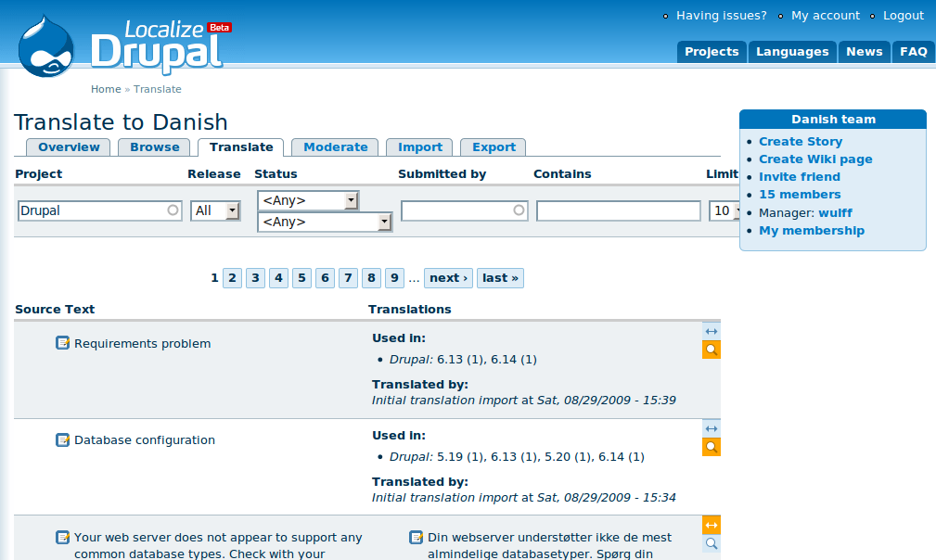Click the Create Wiki page link
Image resolution: width=936 pixels, height=560 pixels.
point(815,159)
